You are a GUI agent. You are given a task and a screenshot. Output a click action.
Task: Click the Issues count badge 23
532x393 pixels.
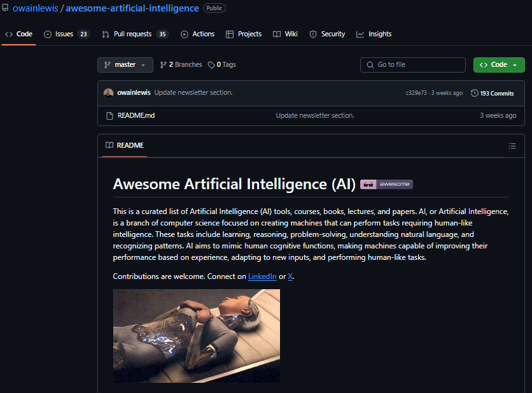(x=83, y=34)
